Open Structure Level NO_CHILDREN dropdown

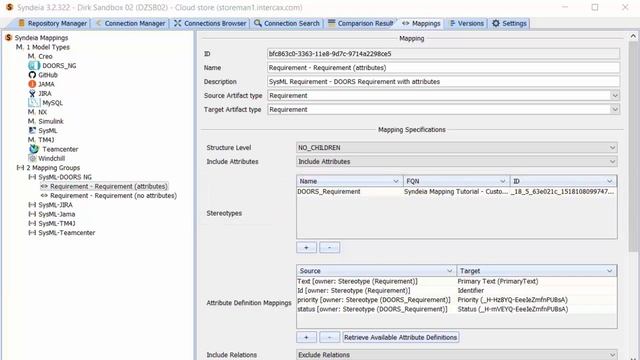(x=457, y=148)
